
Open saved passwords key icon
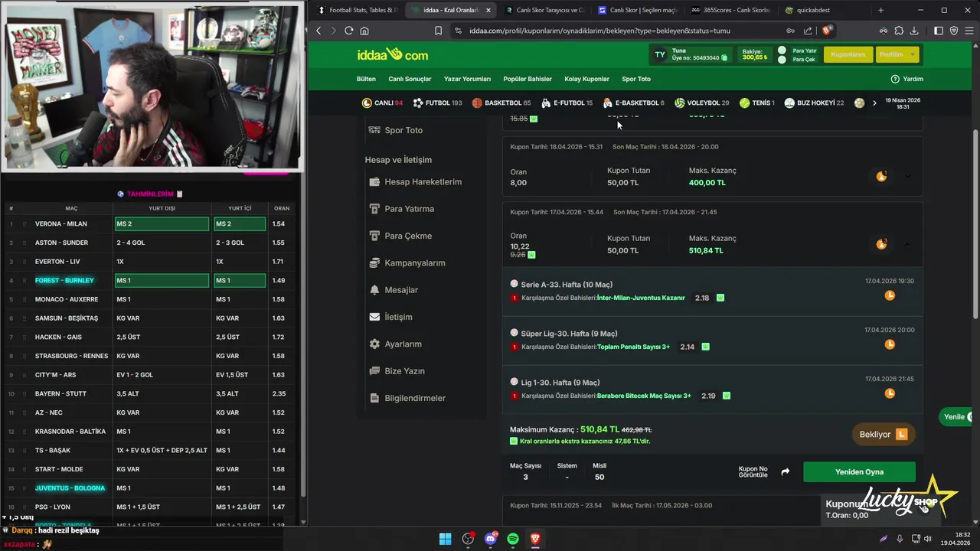coord(790,31)
